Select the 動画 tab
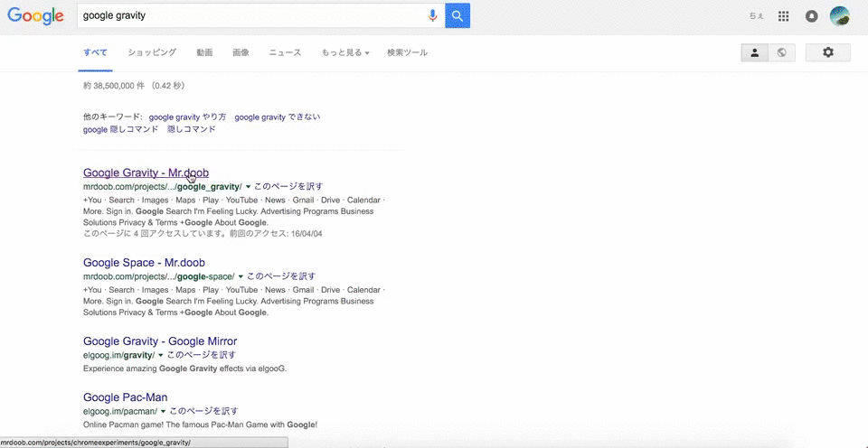The height and width of the screenshot is (448, 868). 204,52
